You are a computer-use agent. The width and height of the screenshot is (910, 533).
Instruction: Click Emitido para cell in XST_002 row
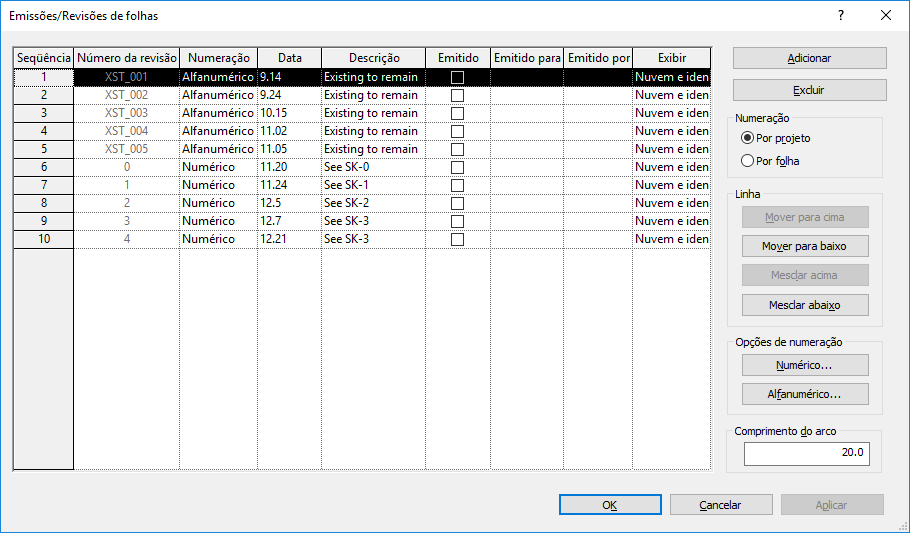pos(527,95)
